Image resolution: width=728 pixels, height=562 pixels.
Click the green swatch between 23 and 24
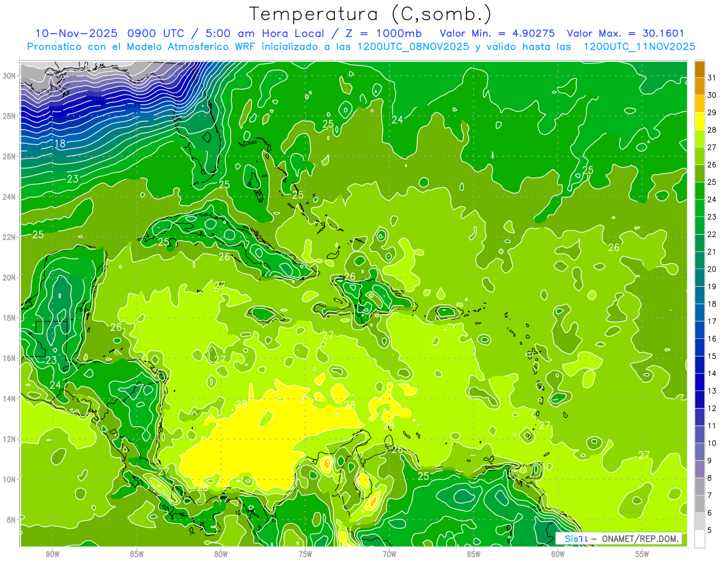[699, 208]
